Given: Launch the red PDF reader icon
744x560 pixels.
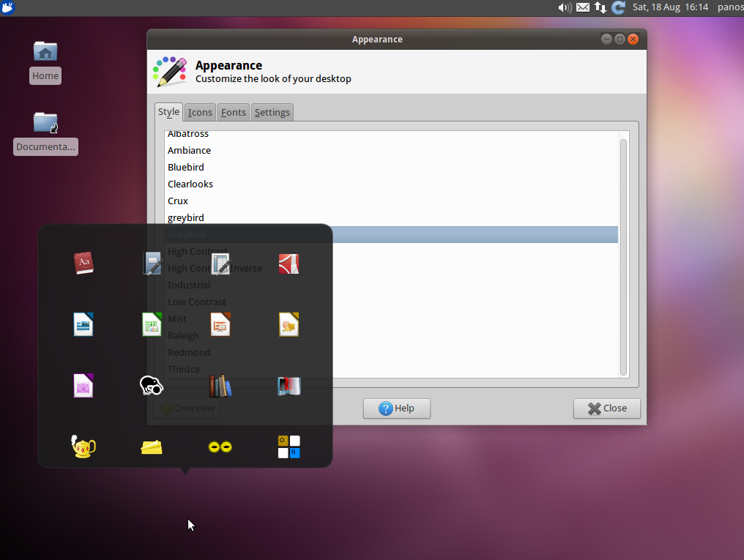Looking at the screenshot, I should [289, 264].
